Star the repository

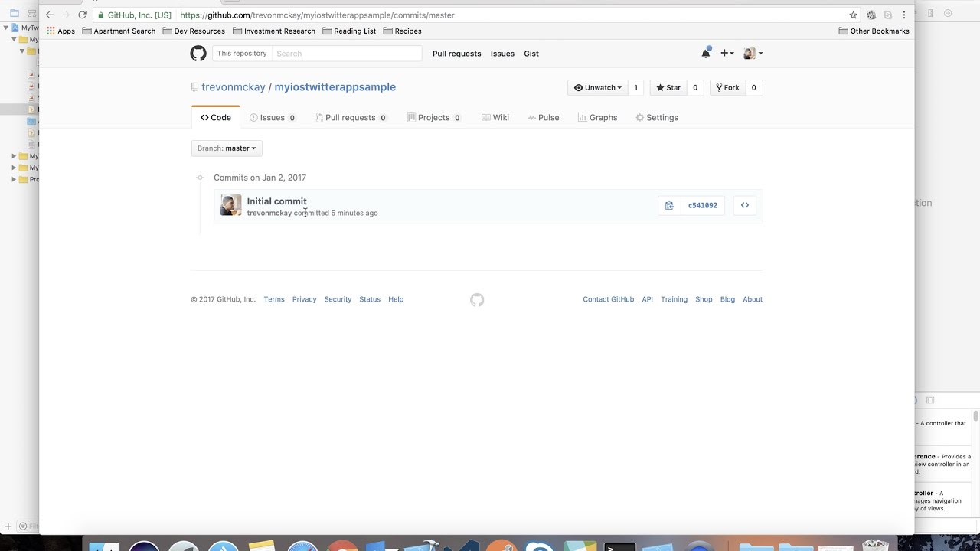click(x=668, y=88)
